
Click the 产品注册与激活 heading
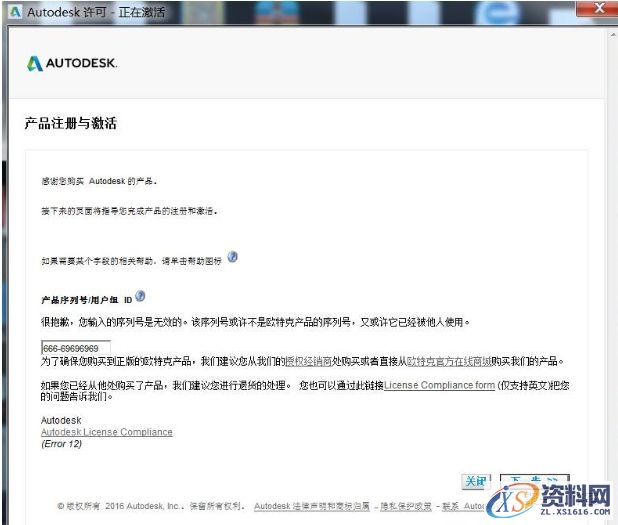pos(71,123)
